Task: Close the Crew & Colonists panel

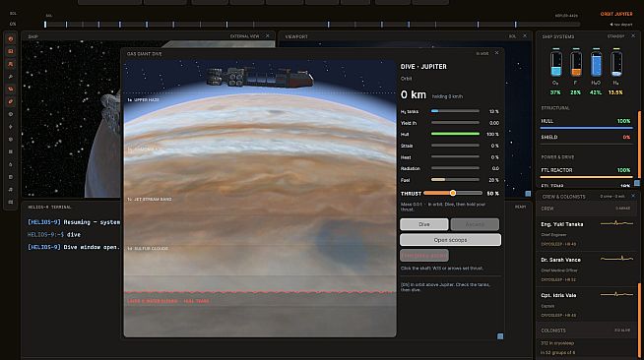Action: pyautogui.click(x=633, y=196)
